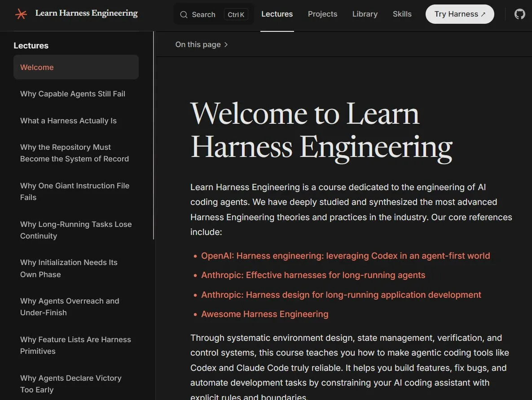The height and width of the screenshot is (400, 532).
Task: Open What a Harness Actually Is lecture
Action: coord(68,121)
